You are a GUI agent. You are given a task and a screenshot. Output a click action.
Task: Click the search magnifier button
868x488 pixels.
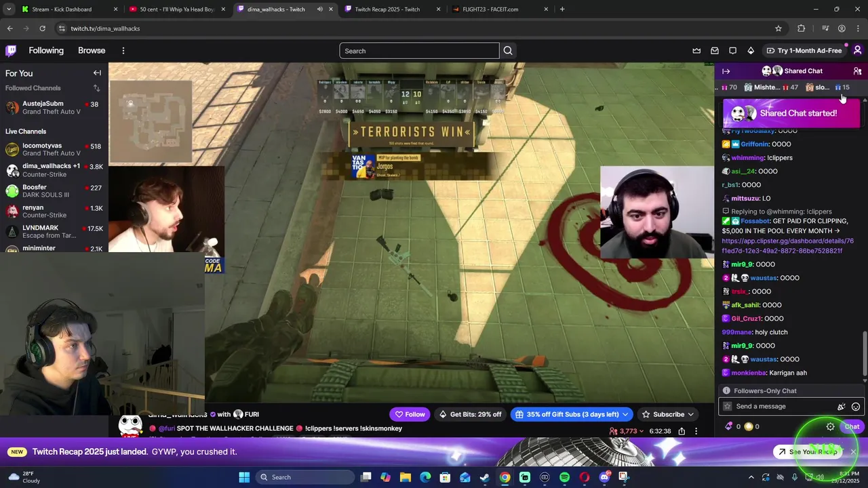508,51
